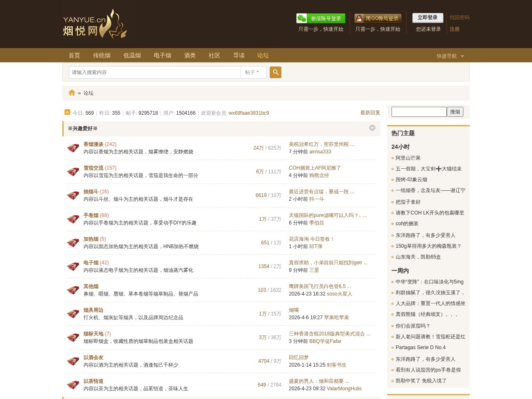Click the orange search magnifier button
The image size is (532, 399).
(276, 72)
